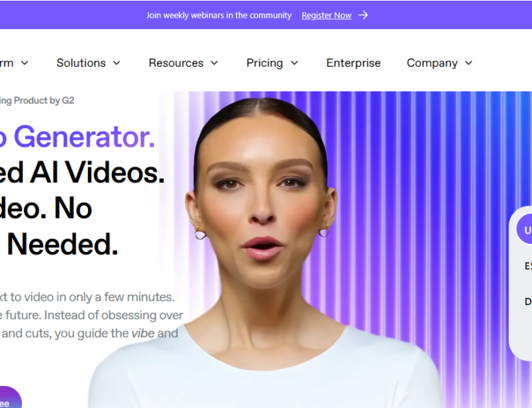Open the Solutions menu label
Screen dimensions: 532x408
81,62
